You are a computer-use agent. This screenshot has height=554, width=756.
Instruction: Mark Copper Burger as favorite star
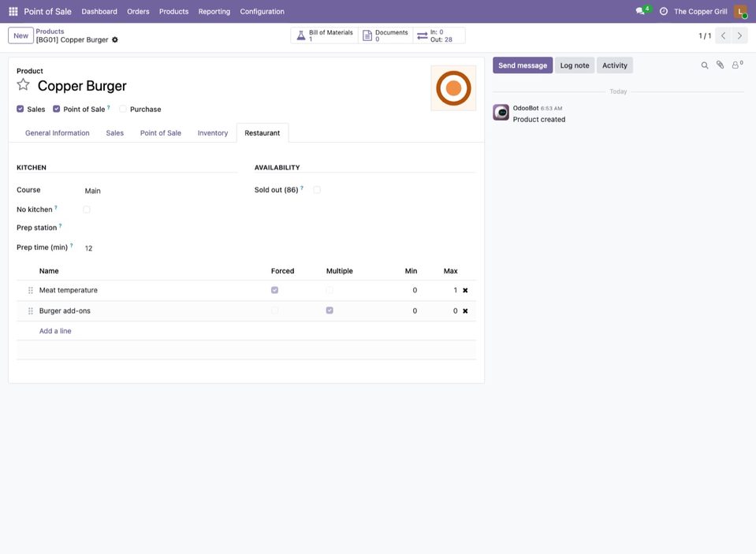23,85
